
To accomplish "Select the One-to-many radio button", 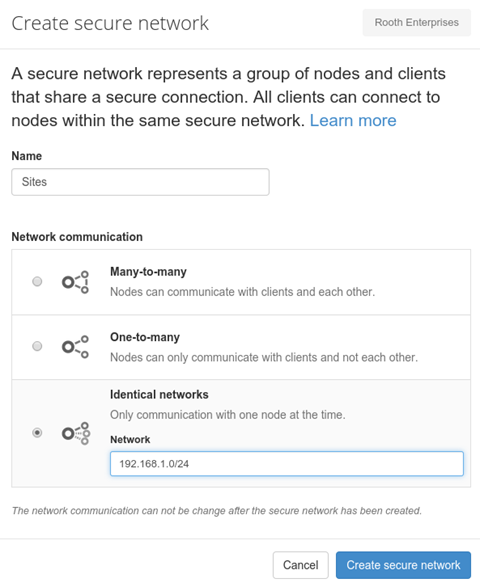I will [x=37, y=346].
